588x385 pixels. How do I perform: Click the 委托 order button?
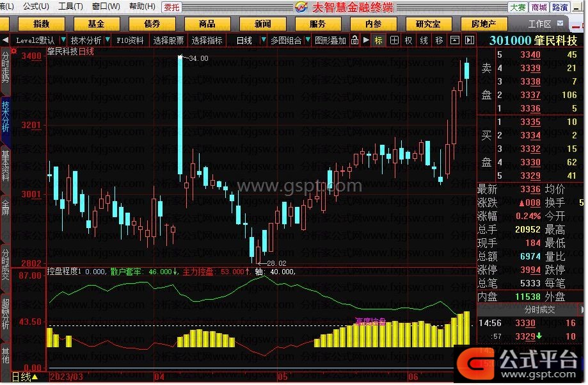point(171,7)
